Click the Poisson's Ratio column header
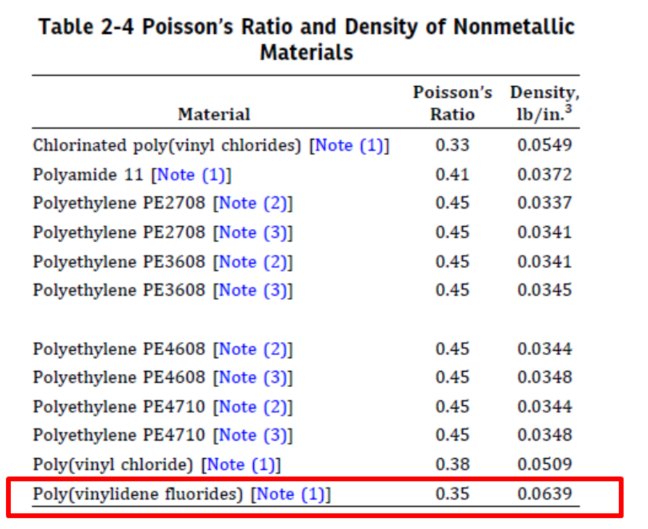This screenshot has width=648, height=529. [x=452, y=103]
